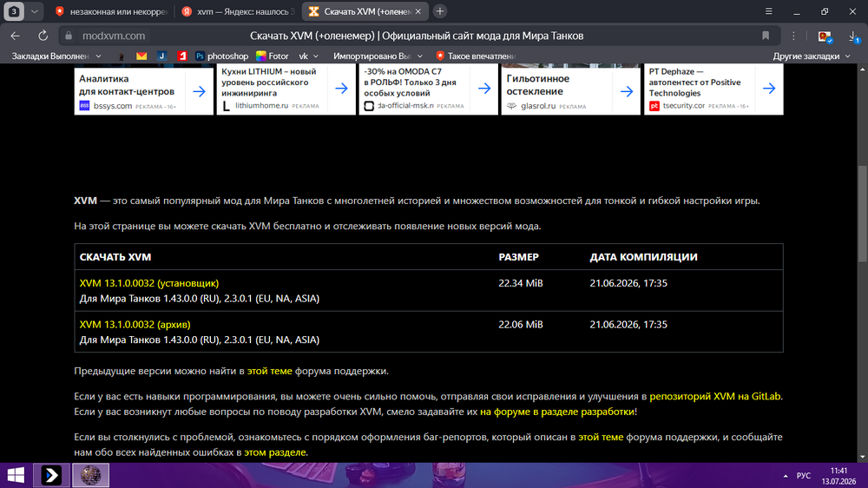This screenshot has width=868, height=488.
Task: Follow the lithiumhome.ru ad link
Action: [261, 105]
